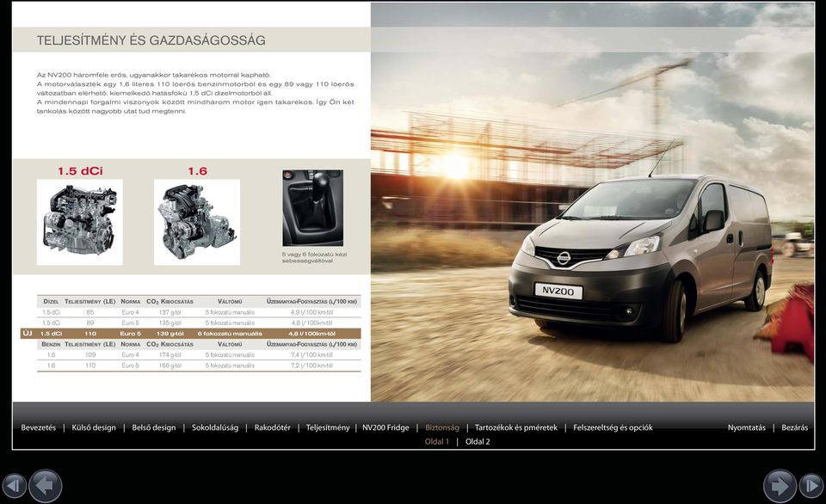This screenshot has width=826, height=504.
Task: Open the Külső design section
Action: (x=94, y=427)
